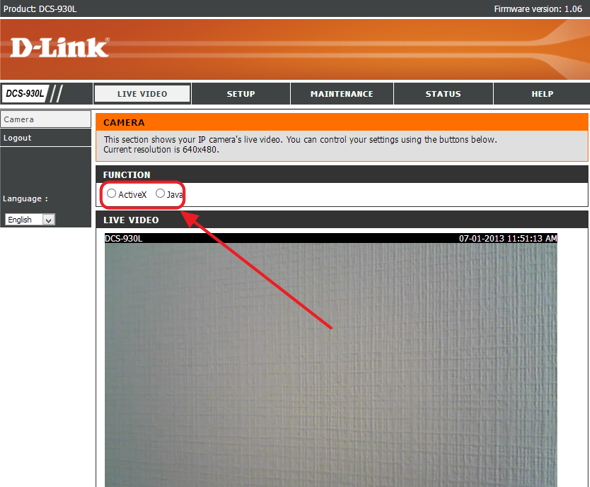Click the Logout link
Screen dimensions: 590x487
tap(46, 138)
